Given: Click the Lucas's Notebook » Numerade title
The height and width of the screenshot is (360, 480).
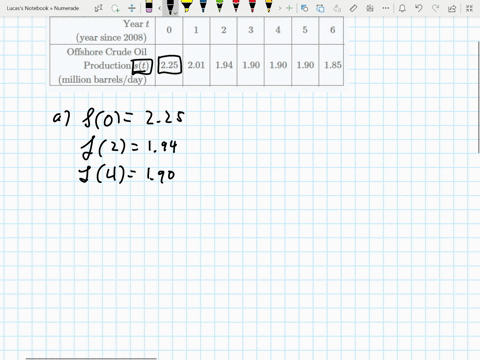Looking at the screenshot, I should coord(43,8).
